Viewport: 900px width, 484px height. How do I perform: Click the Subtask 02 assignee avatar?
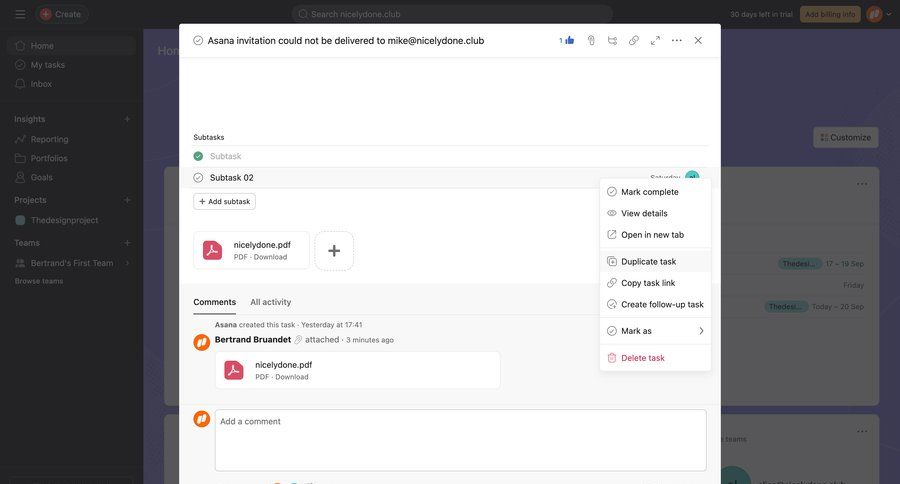(692, 176)
